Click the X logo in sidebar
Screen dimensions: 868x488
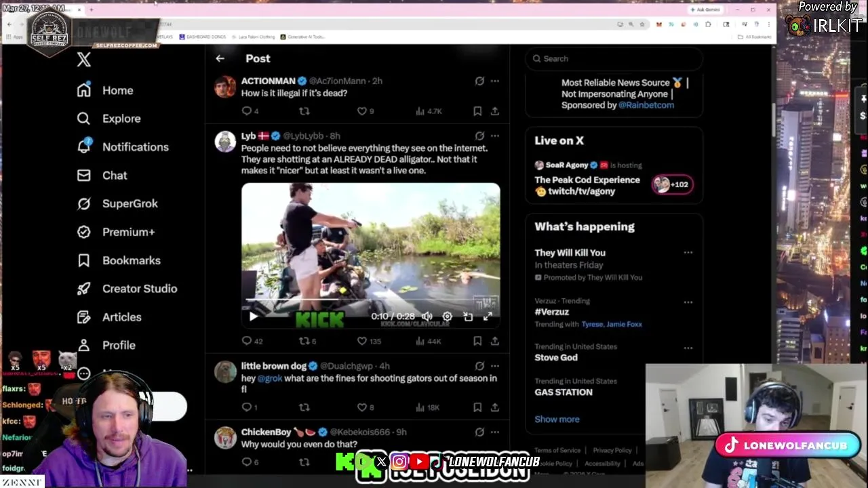83,60
